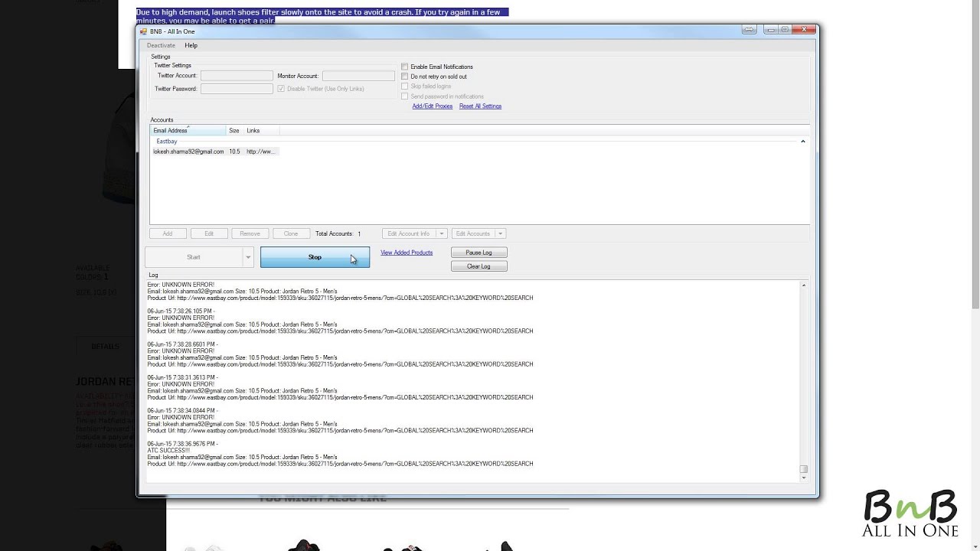Screen dimensions: 980x551
Task: Focus the Twitter Password field
Action: pos(237,89)
